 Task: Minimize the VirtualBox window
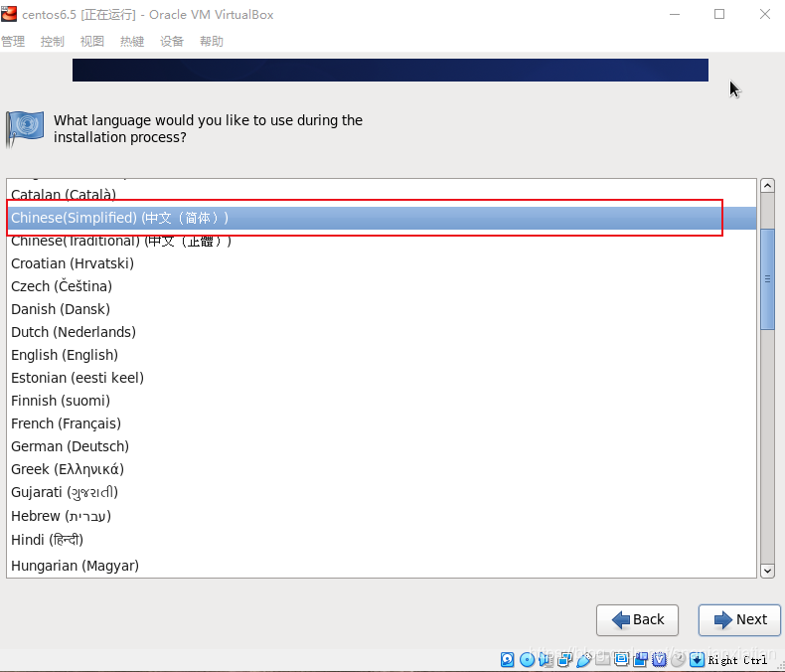point(675,14)
